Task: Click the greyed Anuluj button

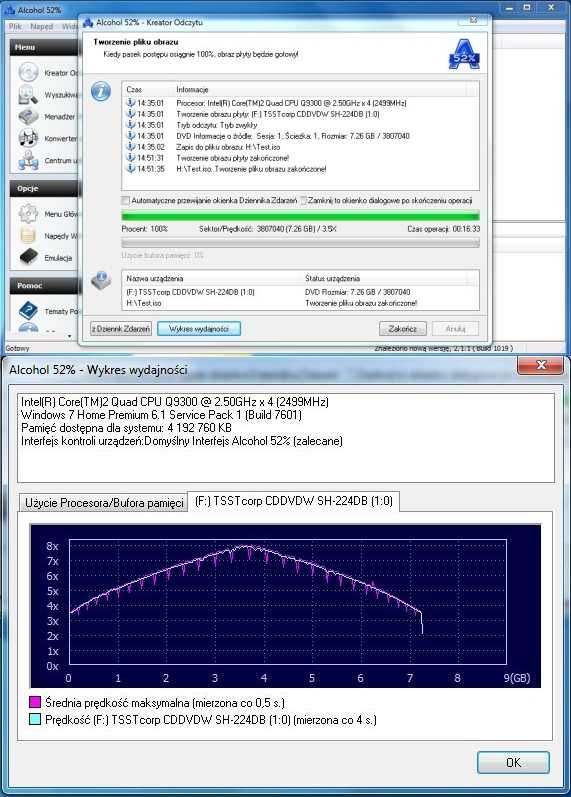Action: pyautogui.click(x=455, y=329)
